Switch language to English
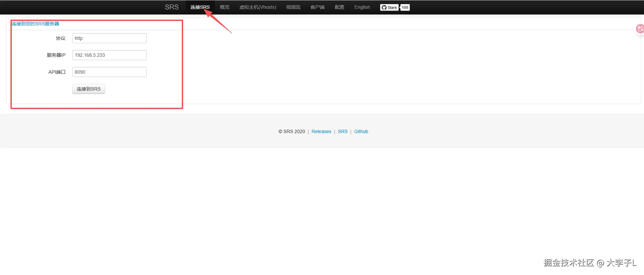644x275 pixels. click(x=362, y=7)
